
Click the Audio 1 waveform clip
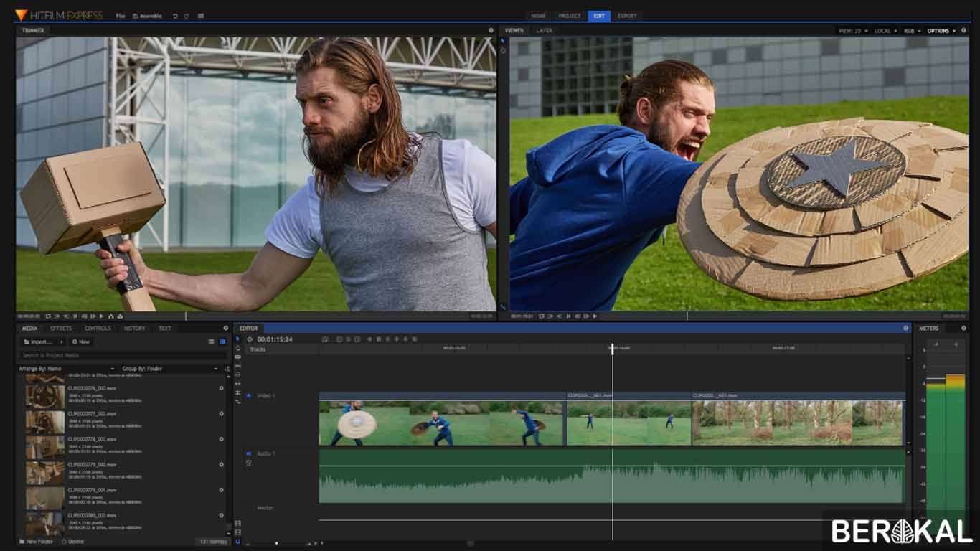(611, 476)
